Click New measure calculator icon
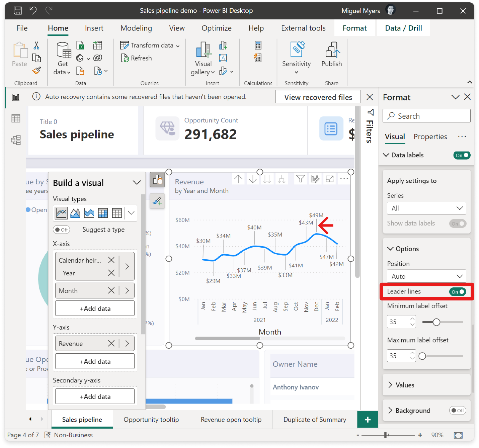This screenshot has height=448, width=479. tap(258, 45)
